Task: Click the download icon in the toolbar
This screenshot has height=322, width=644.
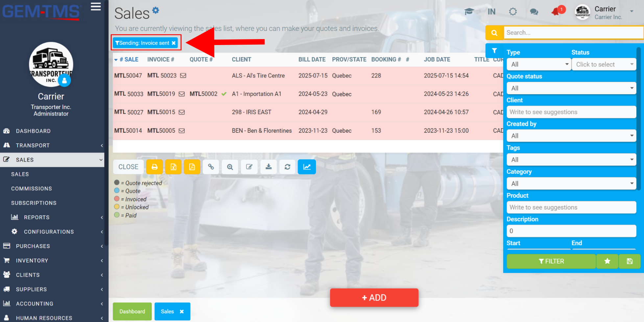Action: click(269, 167)
